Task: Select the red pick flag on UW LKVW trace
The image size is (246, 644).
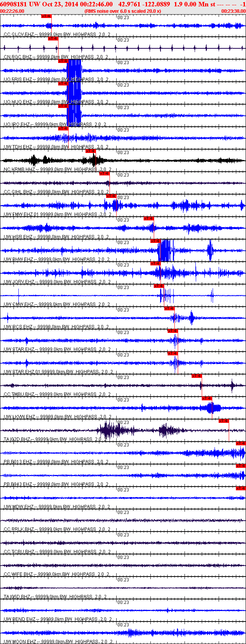Action: pos(207,398)
